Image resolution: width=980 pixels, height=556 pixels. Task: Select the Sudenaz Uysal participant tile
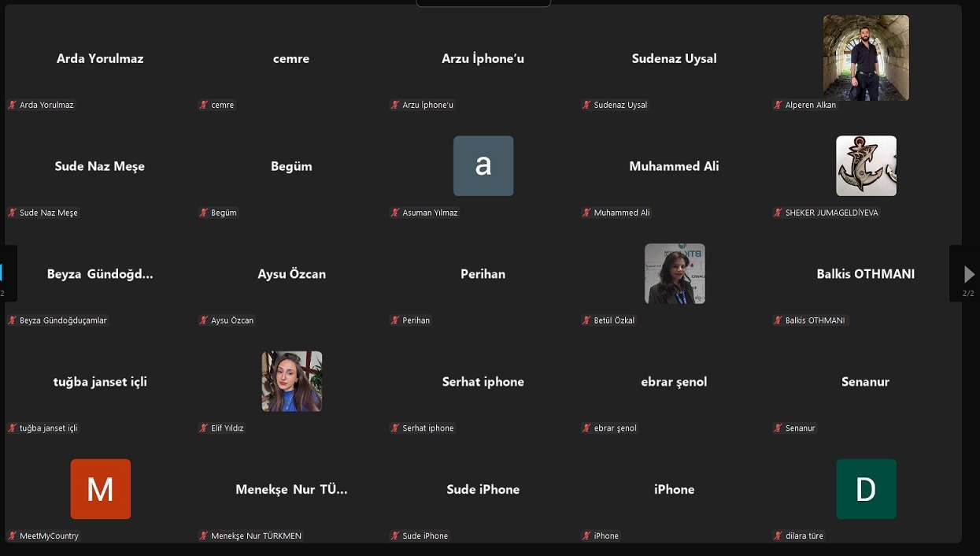point(674,59)
